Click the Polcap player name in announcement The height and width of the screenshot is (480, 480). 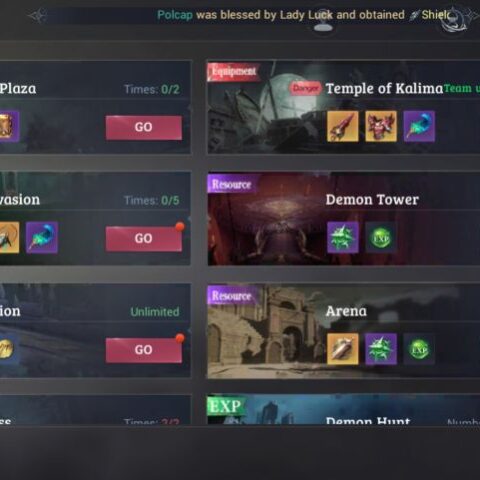(175, 15)
